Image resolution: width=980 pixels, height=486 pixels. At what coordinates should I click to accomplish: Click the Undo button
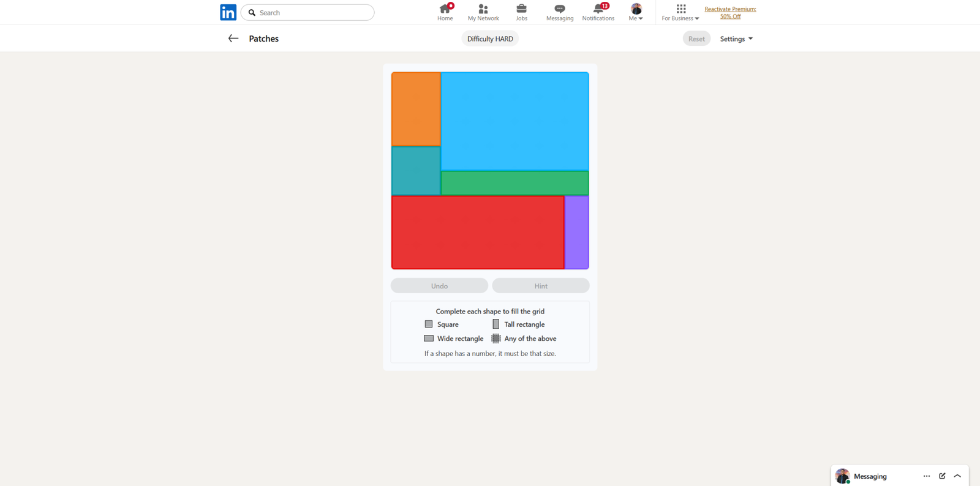pyautogui.click(x=439, y=286)
